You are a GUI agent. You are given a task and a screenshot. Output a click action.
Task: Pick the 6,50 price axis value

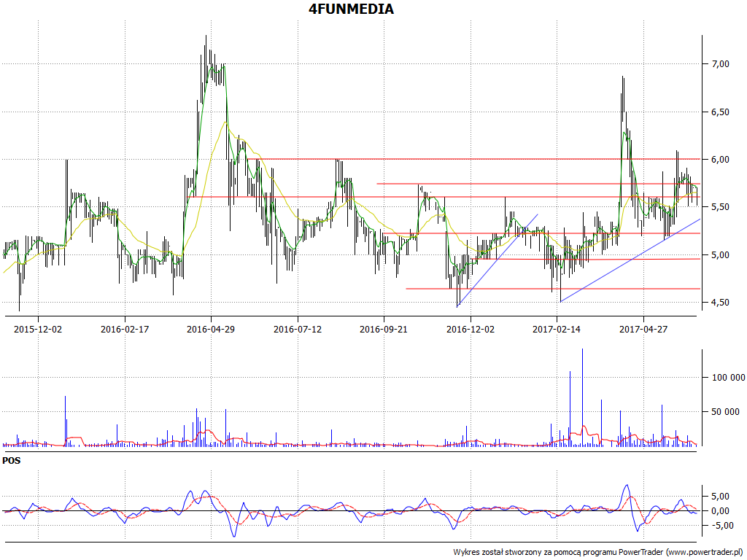720,112
